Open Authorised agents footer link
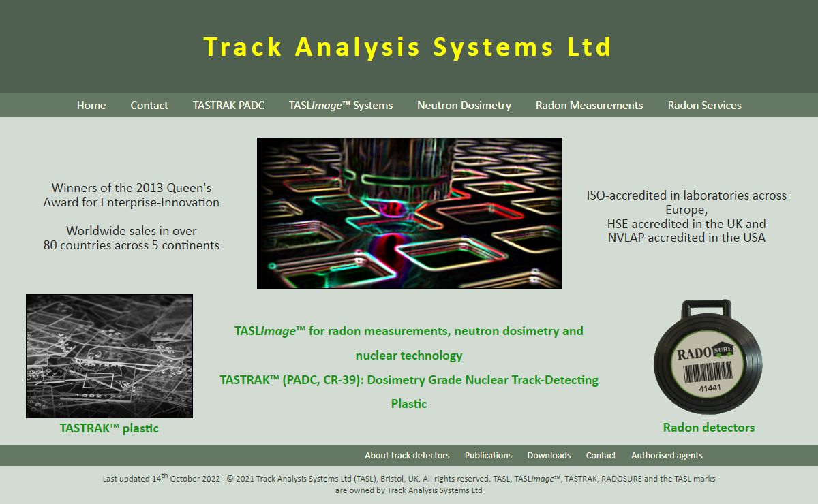818x504 pixels. click(x=667, y=455)
